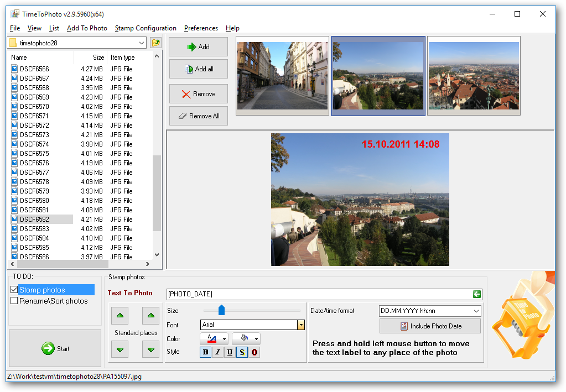Viewport: 566px width, 392px height.
Task: Toggle bold text style
Action: 206,352
